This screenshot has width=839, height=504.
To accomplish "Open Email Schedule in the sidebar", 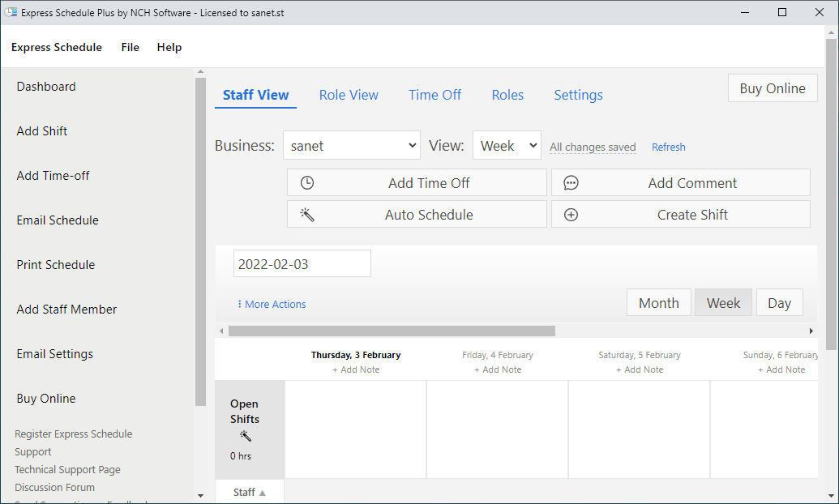I will point(58,220).
